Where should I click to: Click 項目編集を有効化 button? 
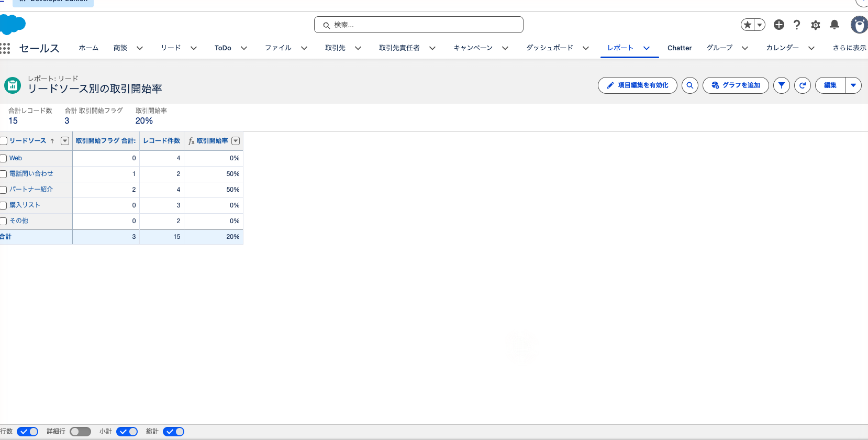[638, 85]
